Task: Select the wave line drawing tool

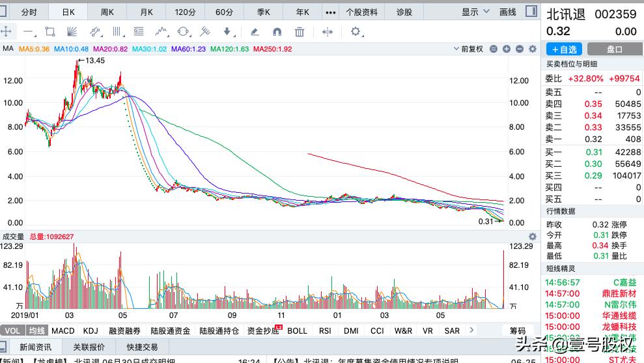Action: tap(161, 32)
